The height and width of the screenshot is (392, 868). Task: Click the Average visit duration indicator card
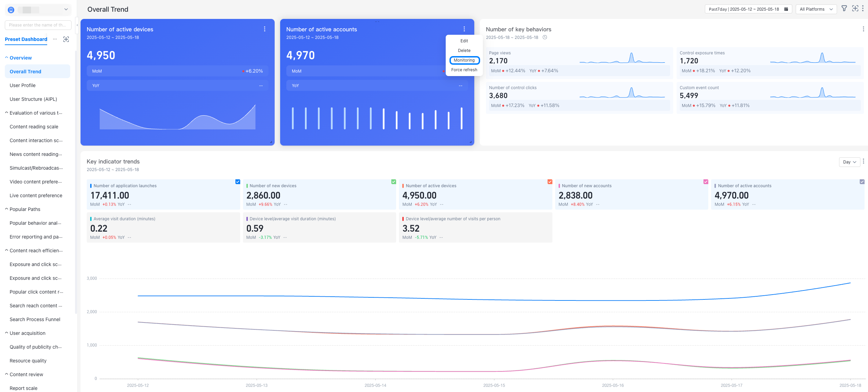pos(163,227)
